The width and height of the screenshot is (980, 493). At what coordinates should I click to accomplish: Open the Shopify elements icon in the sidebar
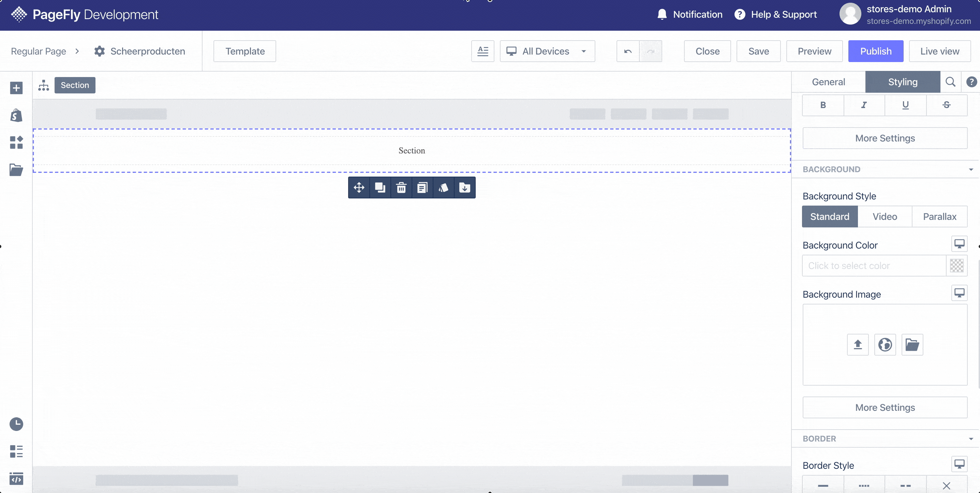(x=16, y=115)
